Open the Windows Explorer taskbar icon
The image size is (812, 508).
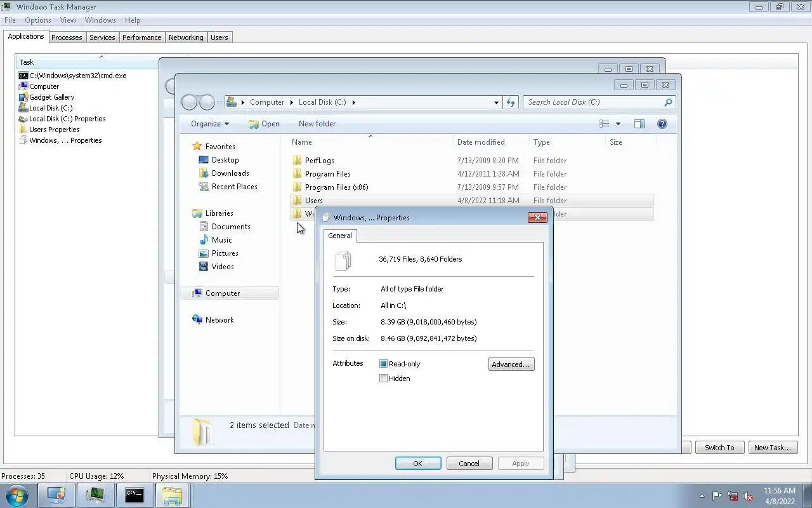(172, 495)
